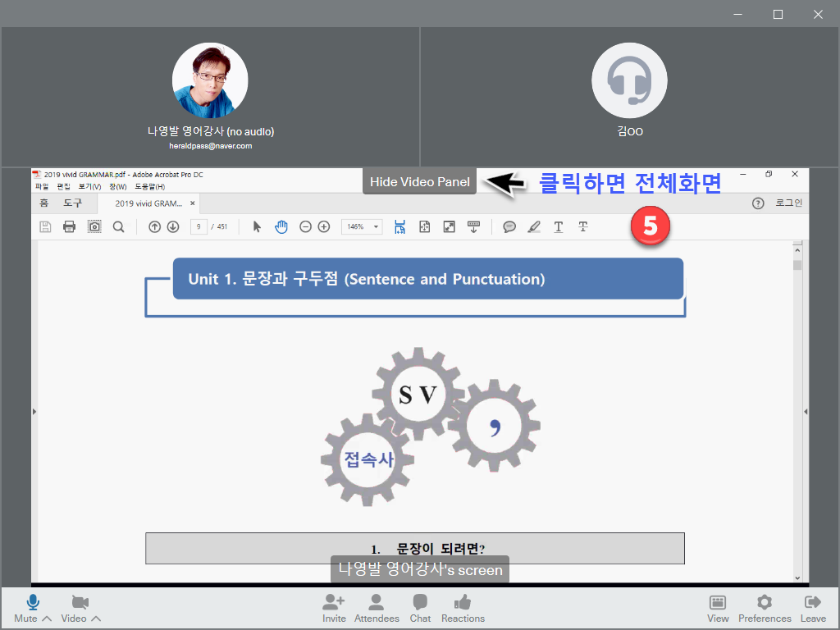Click the print icon in Acrobat toolbar
The height and width of the screenshot is (630, 840).
point(70,227)
